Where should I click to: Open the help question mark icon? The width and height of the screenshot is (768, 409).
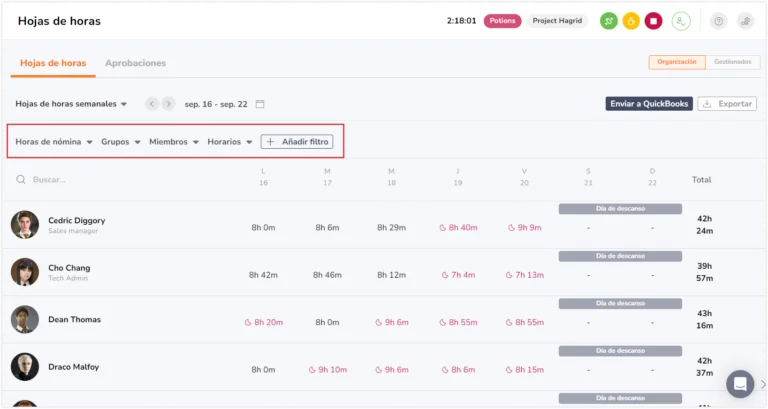coord(719,21)
